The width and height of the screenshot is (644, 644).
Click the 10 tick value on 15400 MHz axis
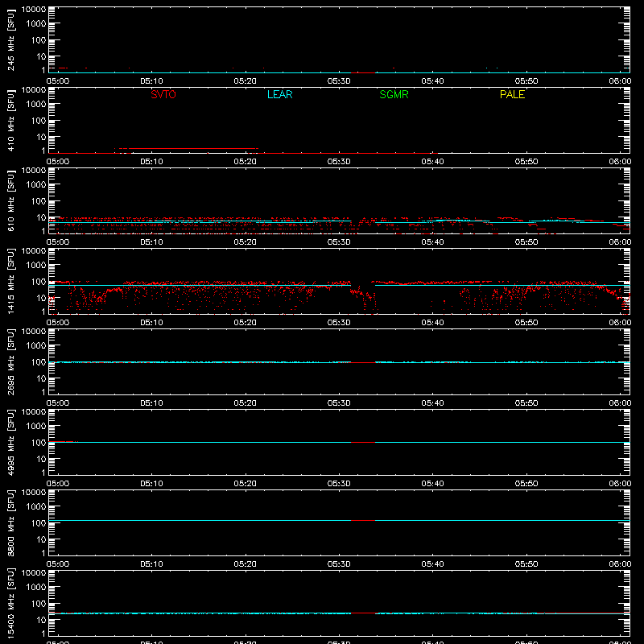tap(41, 620)
